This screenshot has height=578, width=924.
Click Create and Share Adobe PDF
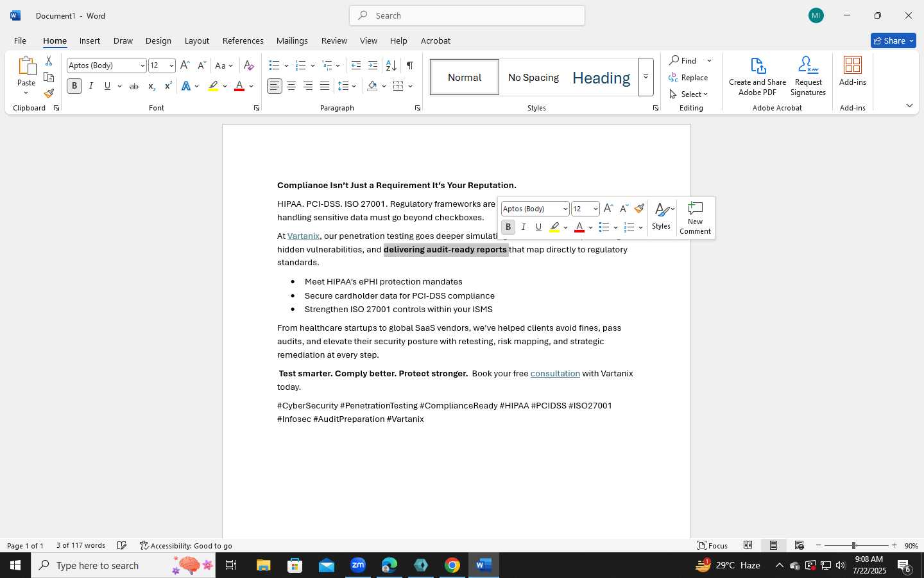point(757,76)
